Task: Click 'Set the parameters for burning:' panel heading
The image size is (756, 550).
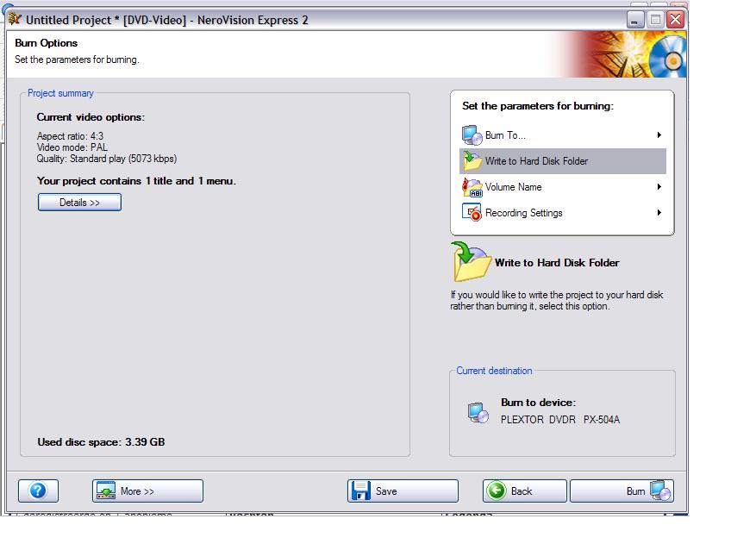Action: [538, 106]
